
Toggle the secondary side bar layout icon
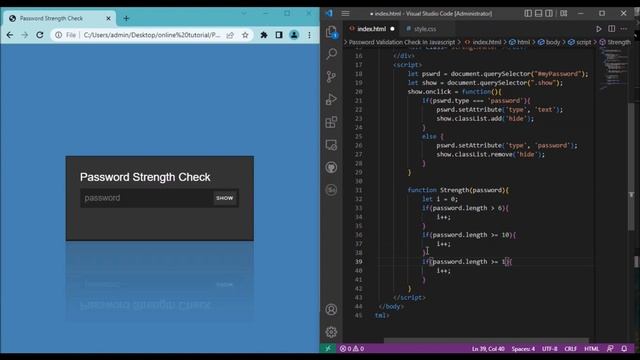coord(549,13)
